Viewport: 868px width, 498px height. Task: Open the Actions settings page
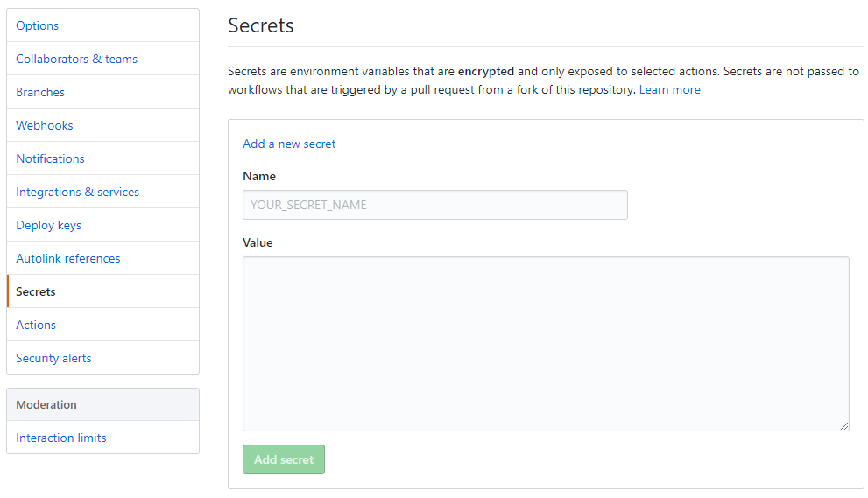coord(103,324)
